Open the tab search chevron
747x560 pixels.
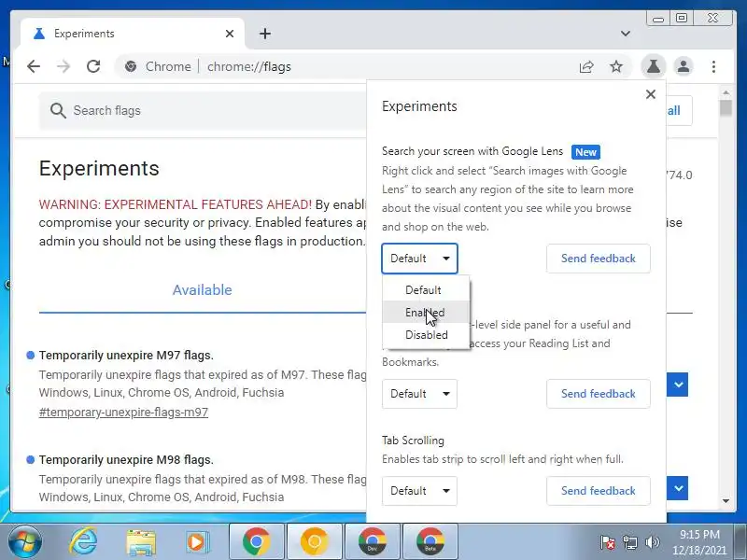coord(625,34)
